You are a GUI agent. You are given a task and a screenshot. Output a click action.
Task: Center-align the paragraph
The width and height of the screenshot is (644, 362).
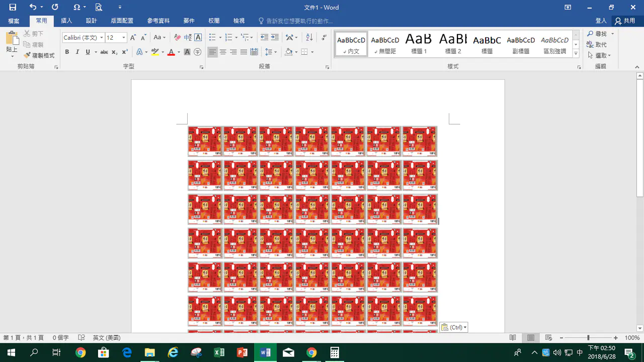click(x=223, y=52)
